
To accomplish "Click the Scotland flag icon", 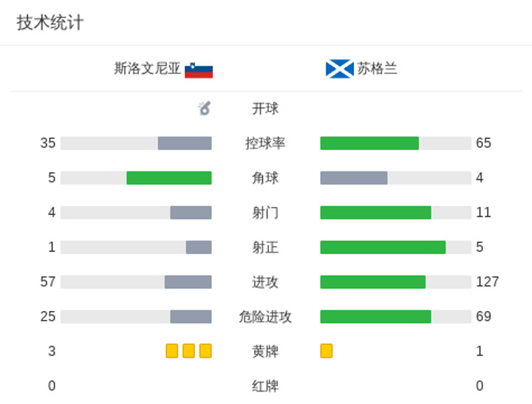I will coord(340,69).
